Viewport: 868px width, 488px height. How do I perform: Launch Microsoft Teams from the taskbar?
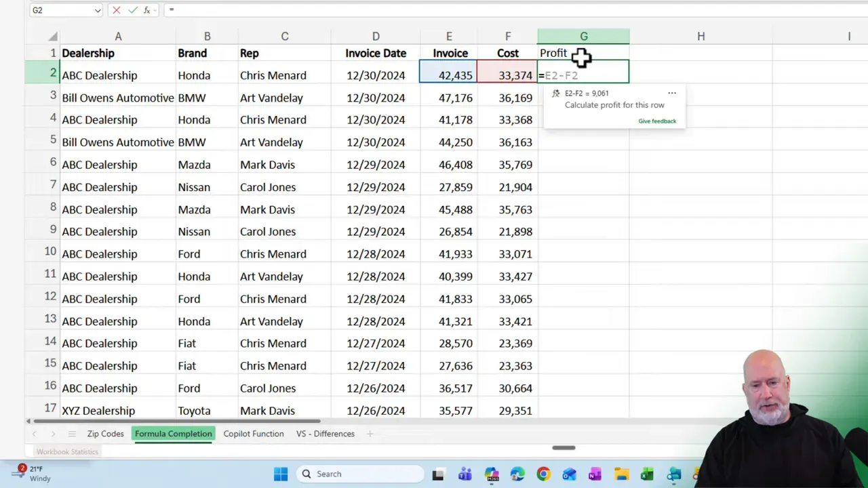465,474
